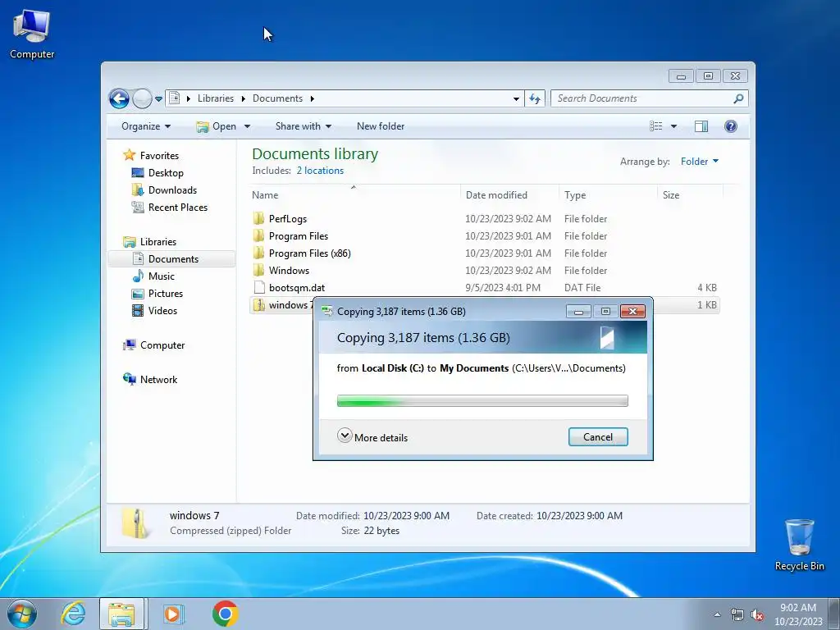Expand the address bar history dropdown
Viewport: 840px width, 630px height.
[x=516, y=98]
